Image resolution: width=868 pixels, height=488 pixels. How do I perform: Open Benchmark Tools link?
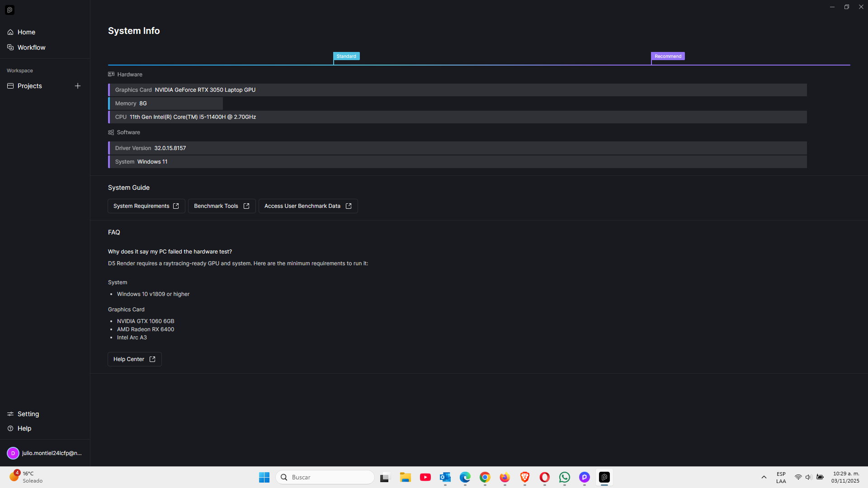coord(222,206)
